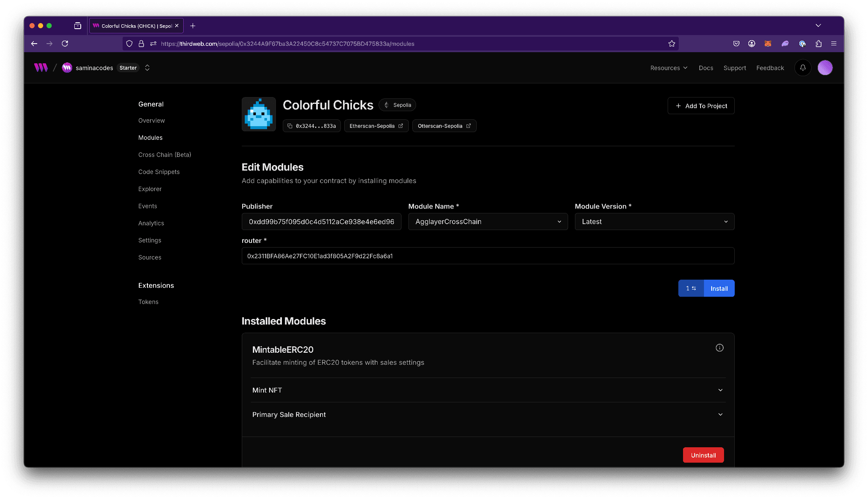The height and width of the screenshot is (499, 868).
Task: Open MetaMask fox extension icon
Action: 768,44
